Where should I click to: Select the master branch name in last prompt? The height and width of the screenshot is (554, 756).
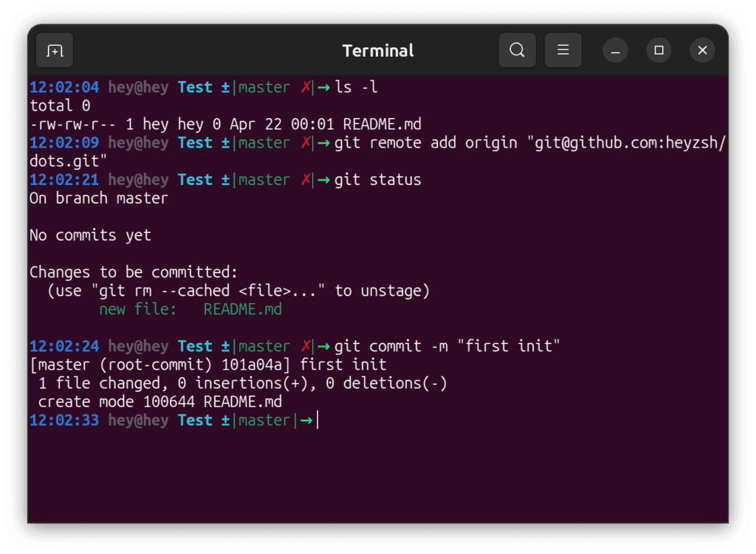(264, 420)
